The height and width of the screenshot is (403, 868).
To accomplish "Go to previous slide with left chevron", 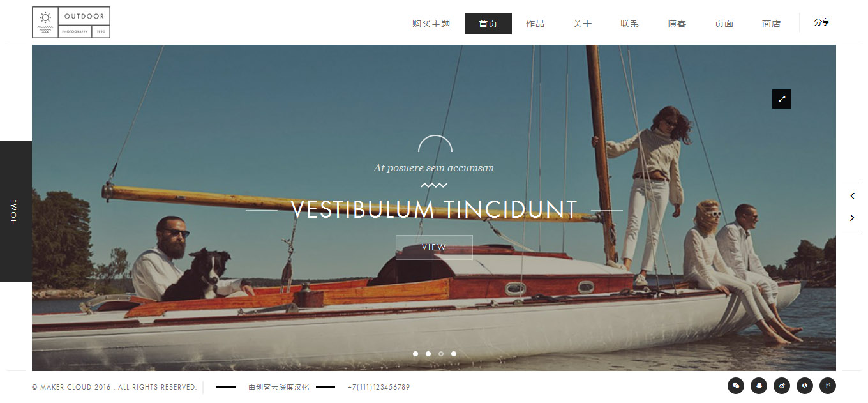I will pos(852,197).
